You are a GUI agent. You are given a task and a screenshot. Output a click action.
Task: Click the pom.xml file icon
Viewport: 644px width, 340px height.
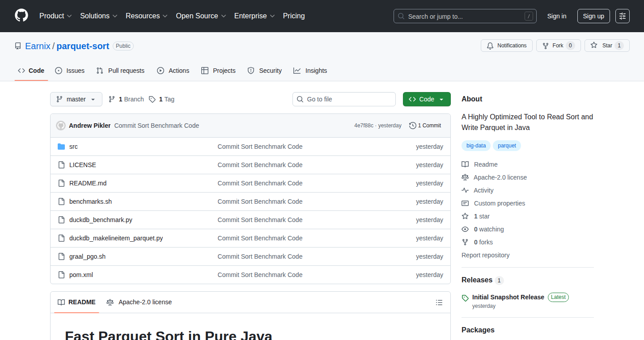(x=61, y=275)
